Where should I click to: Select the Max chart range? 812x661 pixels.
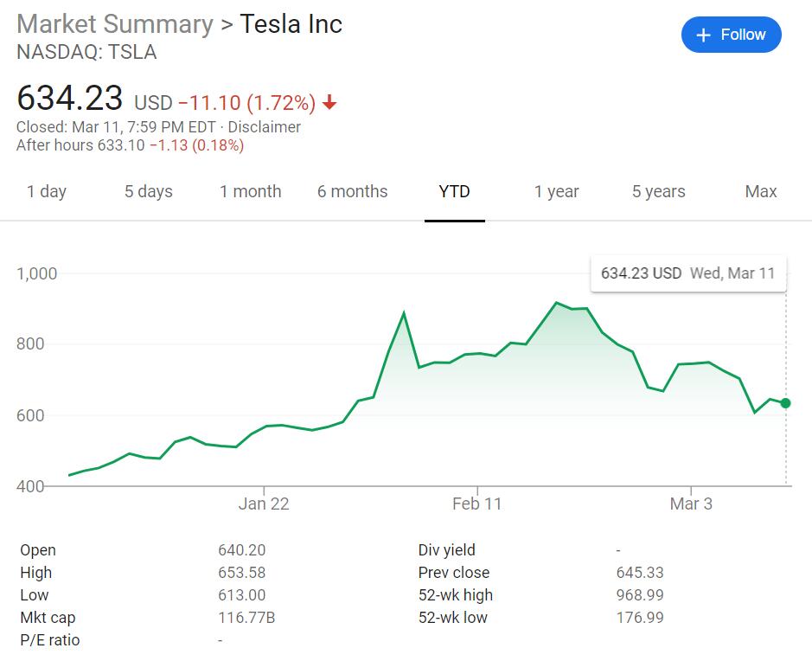point(759,192)
